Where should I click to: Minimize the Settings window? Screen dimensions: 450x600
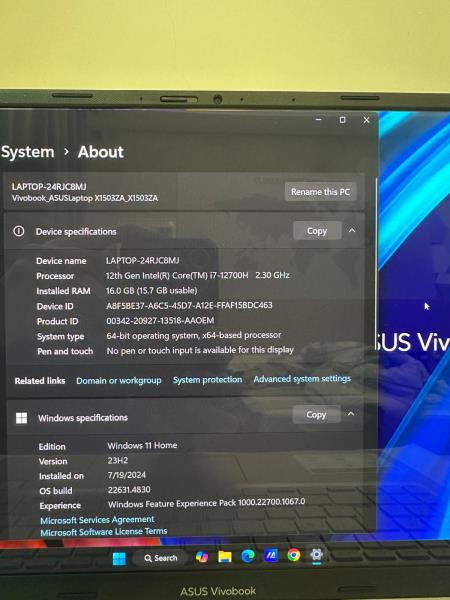coord(318,120)
